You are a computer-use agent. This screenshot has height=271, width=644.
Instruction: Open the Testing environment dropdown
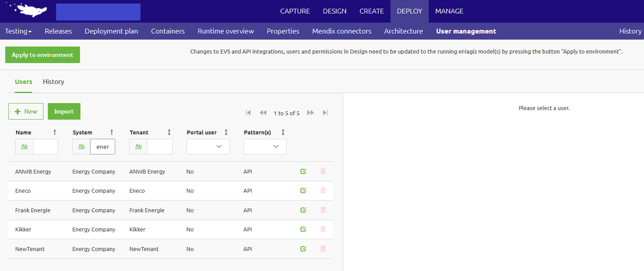pyautogui.click(x=18, y=31)
